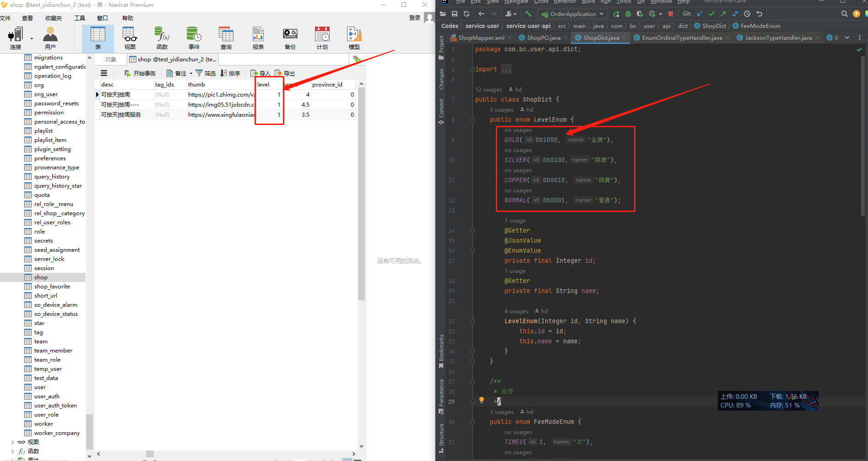Open Navicat 窗口 menu

[x=103, y=18]
